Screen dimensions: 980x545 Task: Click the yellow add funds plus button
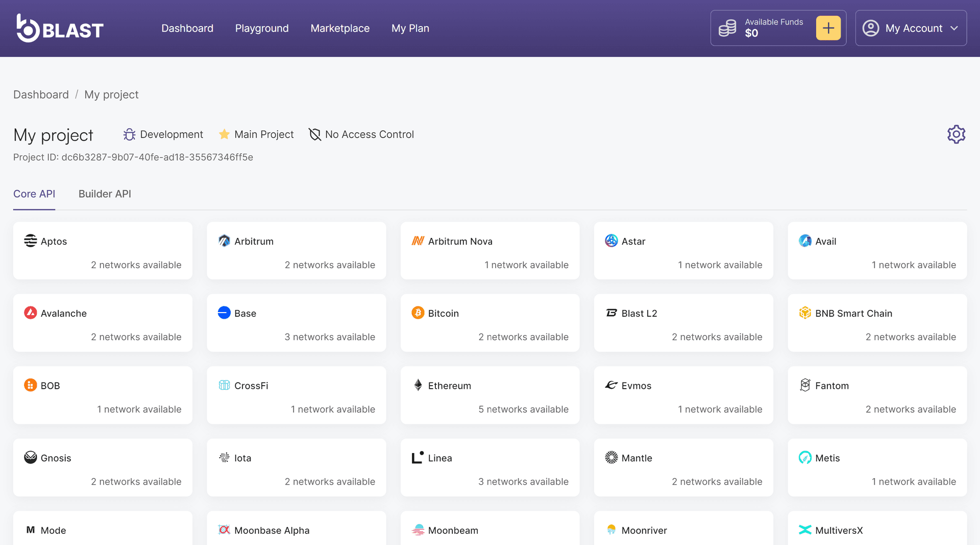coord(828,28)
